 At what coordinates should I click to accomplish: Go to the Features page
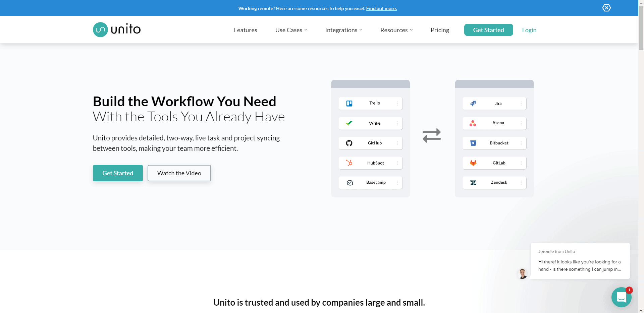point(246,30)
